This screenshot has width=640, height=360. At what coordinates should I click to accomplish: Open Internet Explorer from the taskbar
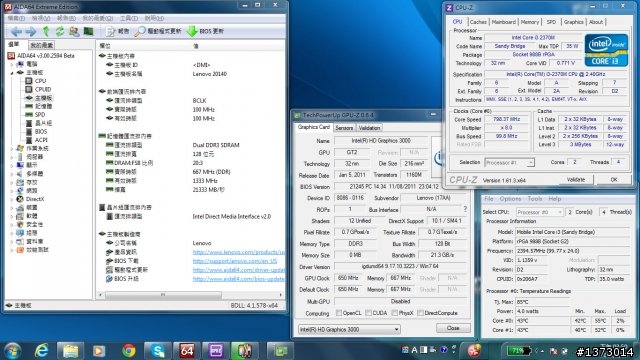click(x=41, y=350)
